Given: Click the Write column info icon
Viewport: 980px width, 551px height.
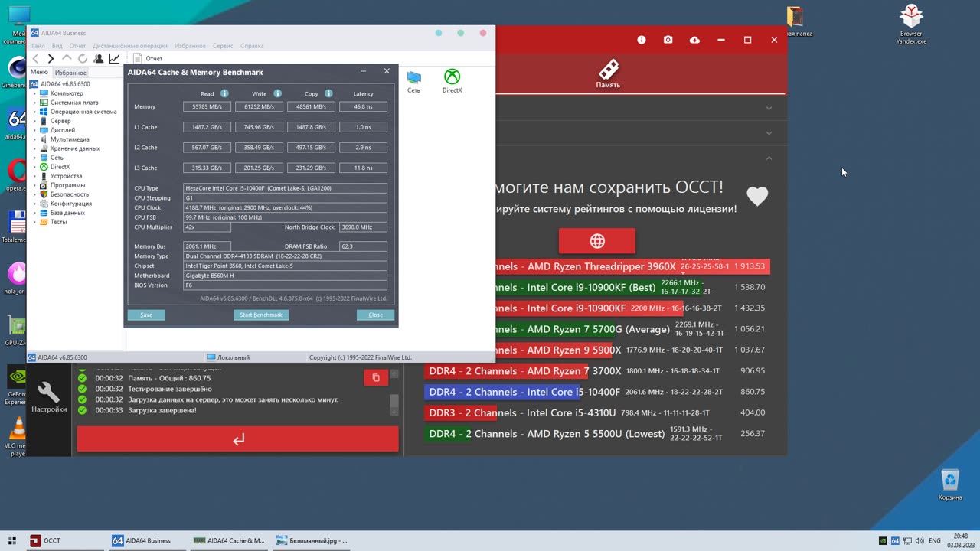Looking at the screenshot, I should [x=277, y=93].
